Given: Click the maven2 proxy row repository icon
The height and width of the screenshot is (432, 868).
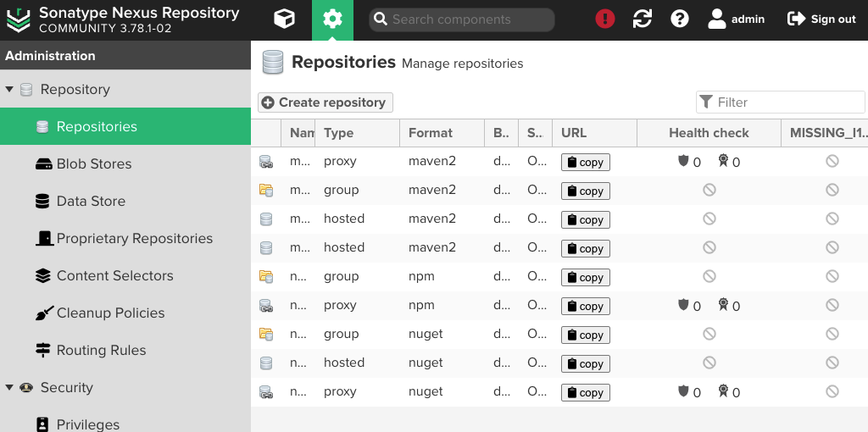Looking at the screenshot, I should coord(266,162).
